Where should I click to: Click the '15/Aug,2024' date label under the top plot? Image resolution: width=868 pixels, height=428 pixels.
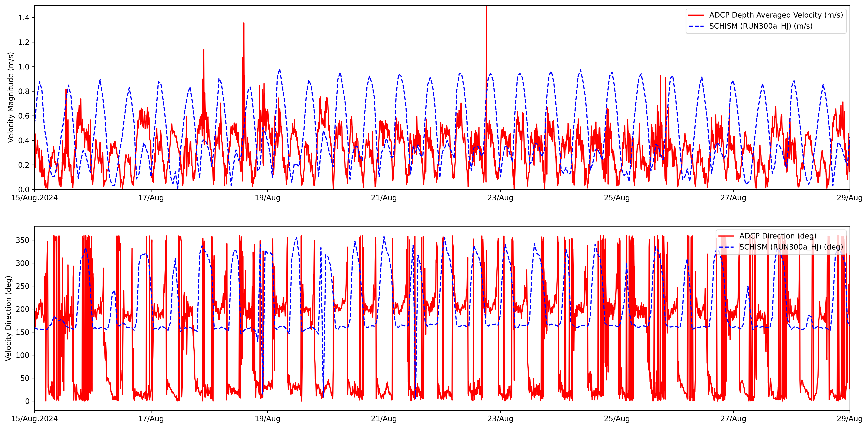pyautogui.click(x=34, y=198)
